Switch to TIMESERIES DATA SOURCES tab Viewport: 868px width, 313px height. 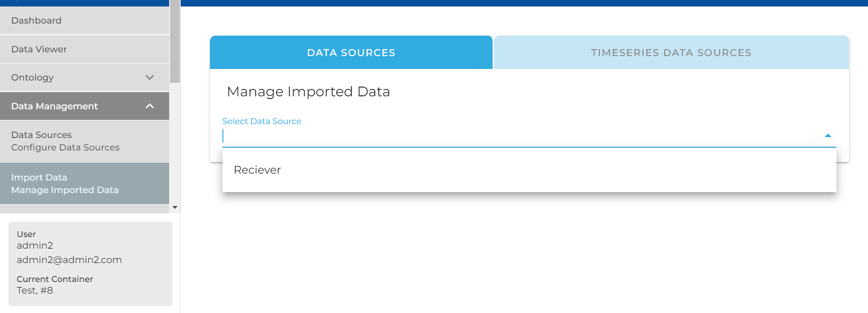tap(671, 53)
